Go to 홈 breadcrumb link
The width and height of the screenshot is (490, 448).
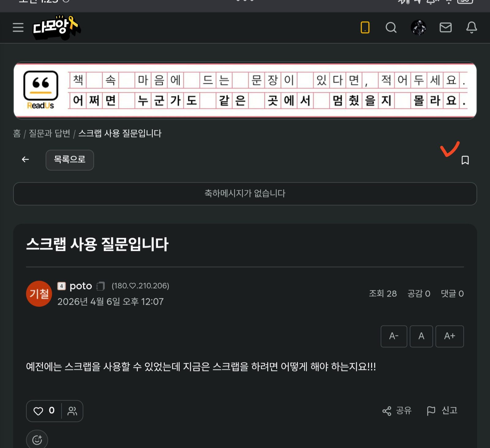point(17,133)
